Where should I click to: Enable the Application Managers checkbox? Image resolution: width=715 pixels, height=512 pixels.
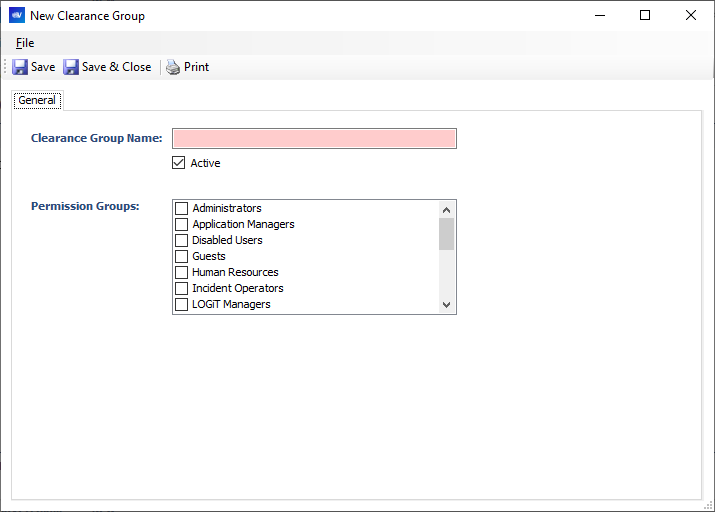point(181,224)
